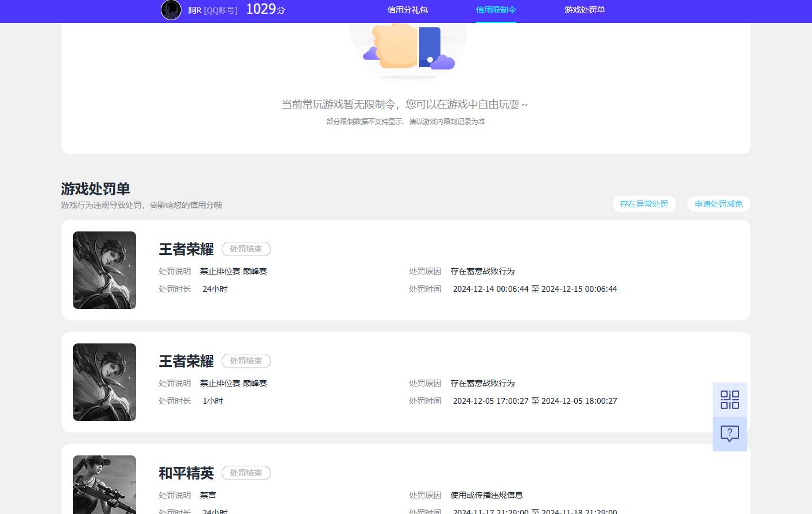Screen dimensions: 812x514
Task: Click the penalty reason 存在蓄意战败行为 text
Action: pos(482,271)
